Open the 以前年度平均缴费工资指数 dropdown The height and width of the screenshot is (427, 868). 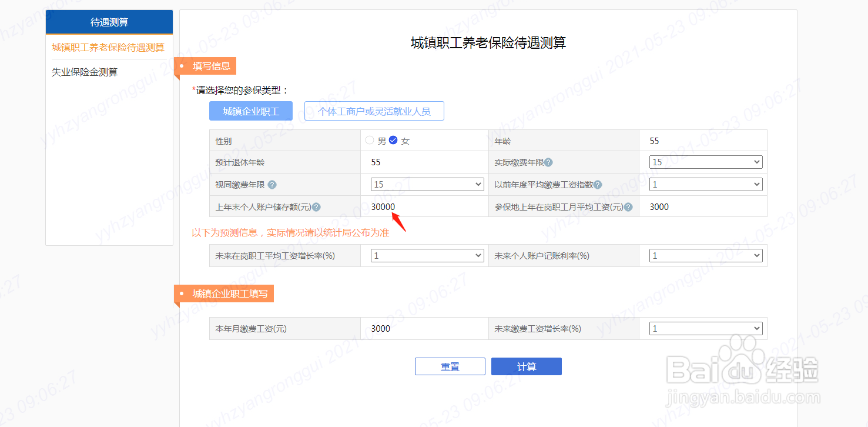[706, 185]
